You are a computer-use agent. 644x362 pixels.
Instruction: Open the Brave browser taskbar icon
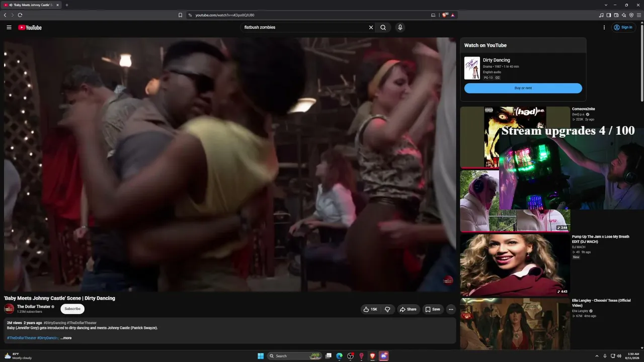(x=372, y=356)
